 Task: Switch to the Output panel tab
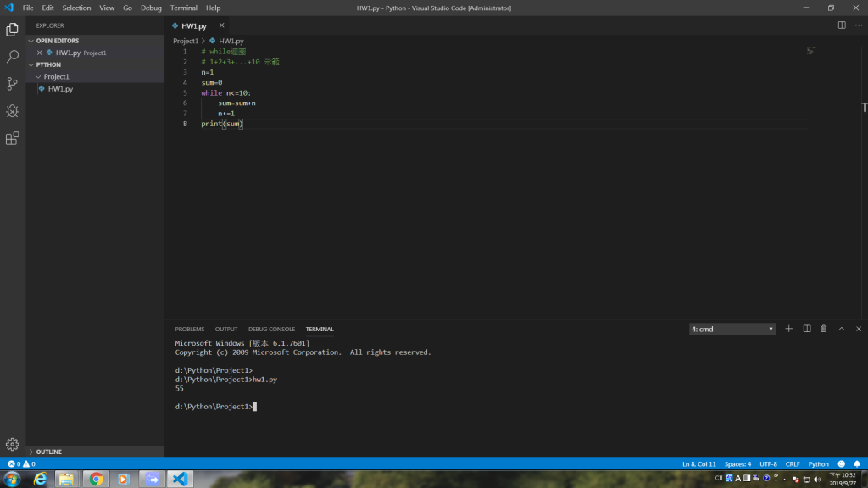click(x=225, y=330)
